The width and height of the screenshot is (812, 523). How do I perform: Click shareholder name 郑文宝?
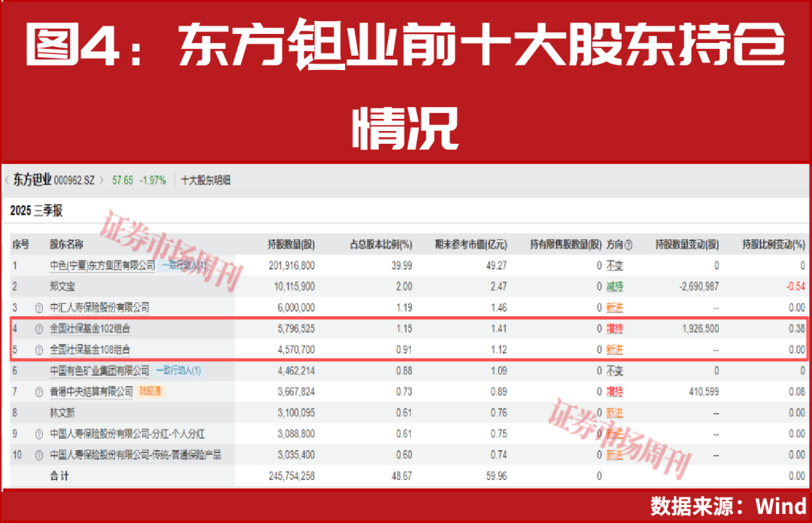click(x=62, y=286)
